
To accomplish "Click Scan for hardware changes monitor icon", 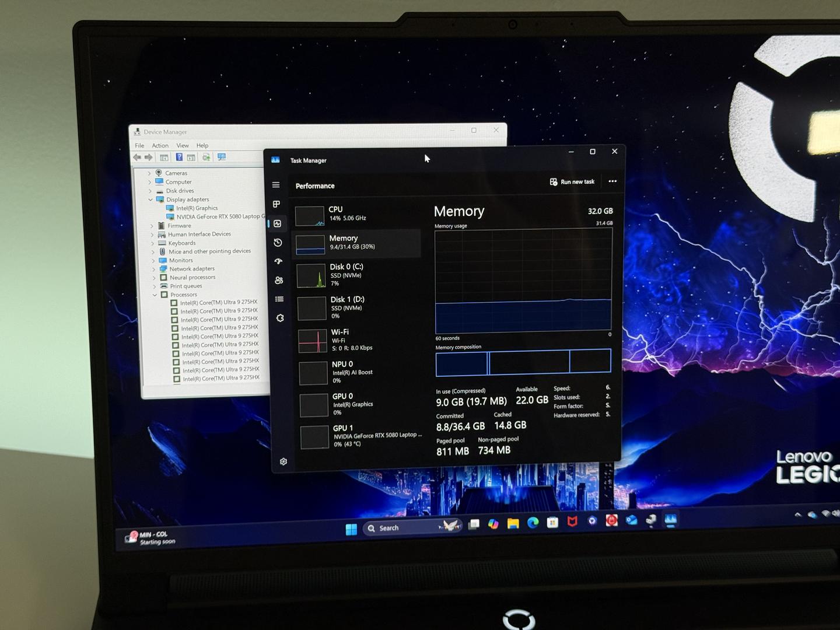I will [x=221, y=157].
